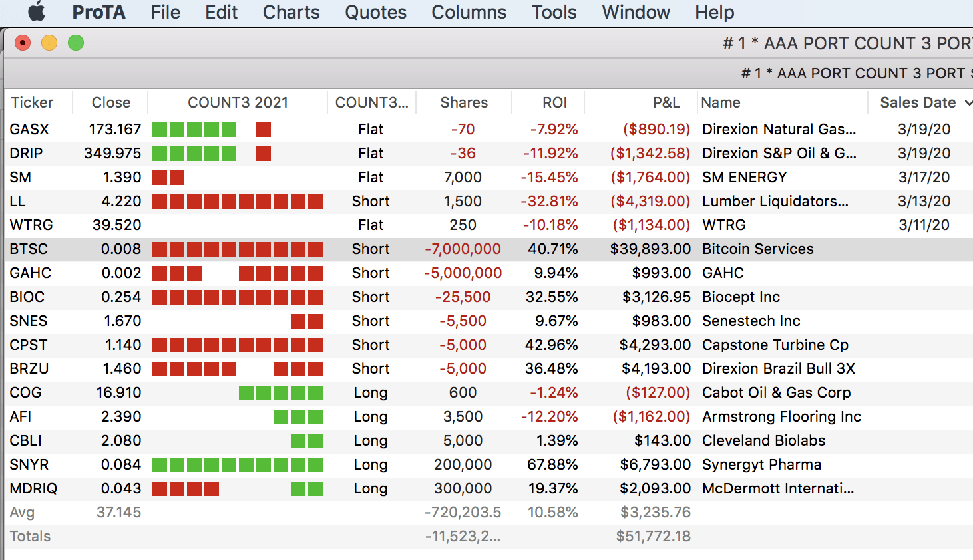Click SNYR's green COUNT3 2021 bar
973x560 pixels.
(x=237, y=465)
